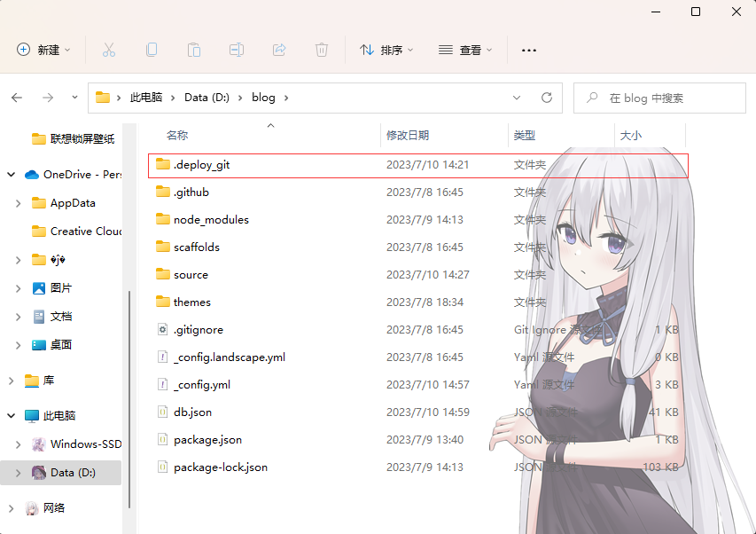Screen dimensions: 756x534
Task: Expand the sidebar Data (D:) tree node
Action: pos(19,473)
